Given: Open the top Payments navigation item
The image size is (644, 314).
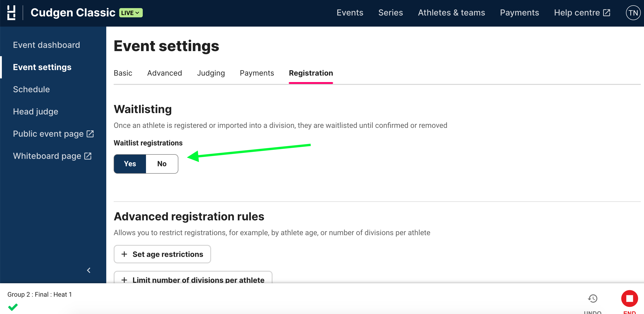Looking at the screenshot, I should point(519,12).
